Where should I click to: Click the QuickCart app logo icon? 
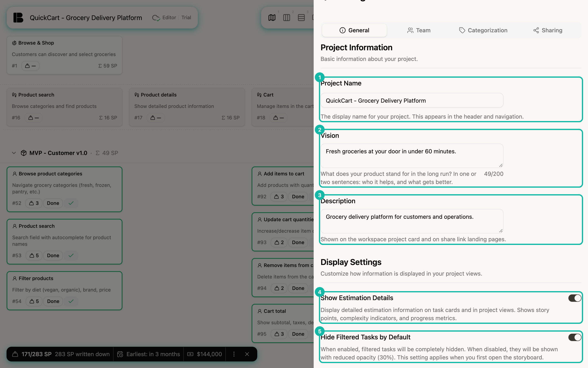coord(18,18)
